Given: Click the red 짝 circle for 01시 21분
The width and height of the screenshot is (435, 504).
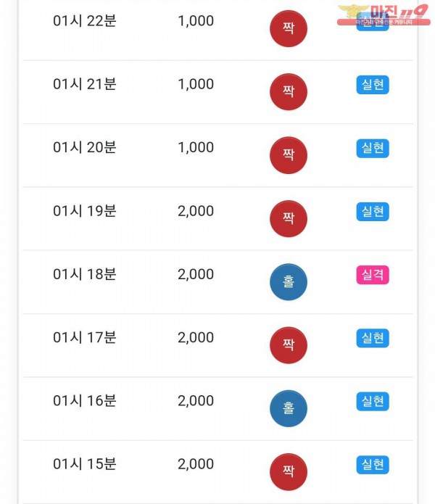Looking at the screenshot, I should (289, 92).
